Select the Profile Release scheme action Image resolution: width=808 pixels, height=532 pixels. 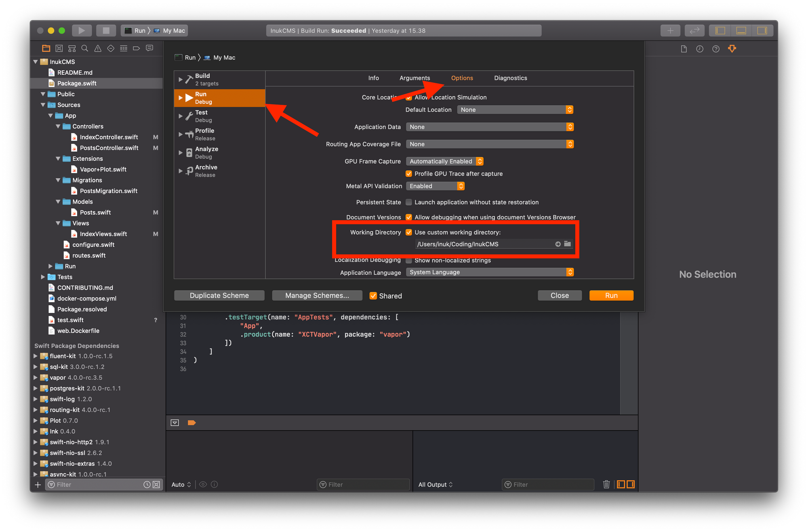coord(220,135)
